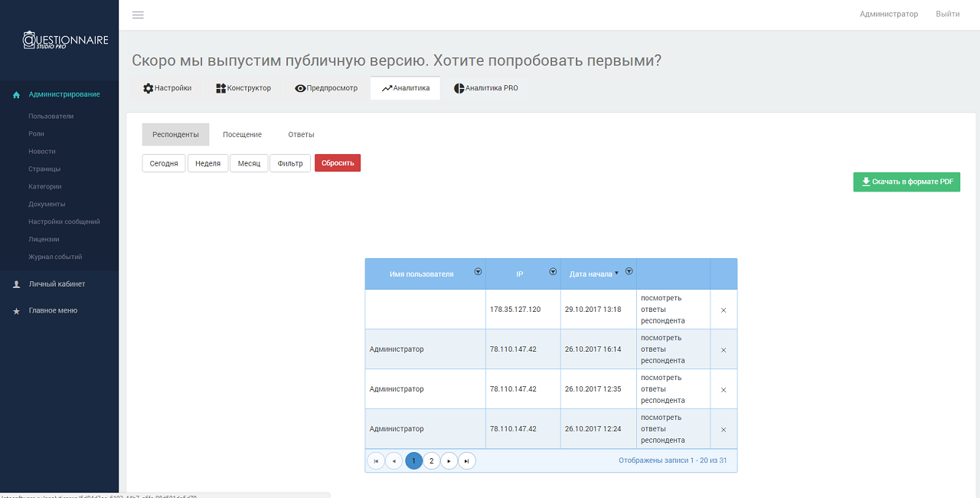Go to page 2 of the results table
This screenshot has width=980, height=498.
pyautogui.click(x=431, y=460)
